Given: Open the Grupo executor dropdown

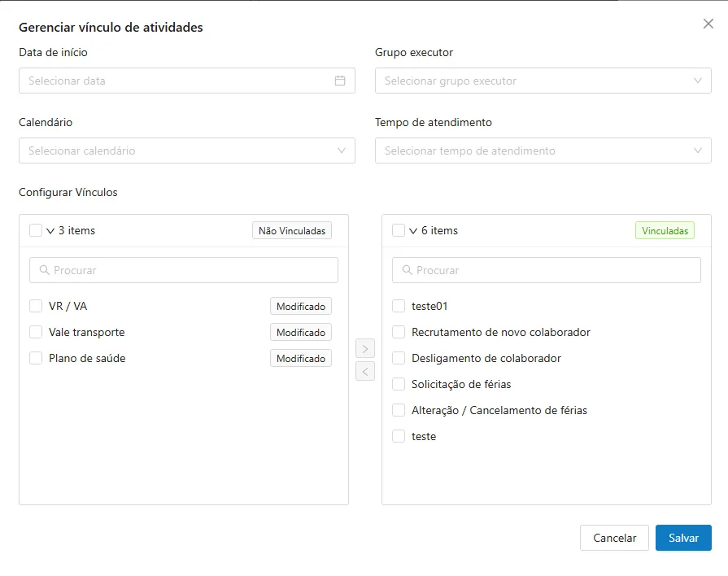Looking at the screenshot, I should click(x=543, y=81).
